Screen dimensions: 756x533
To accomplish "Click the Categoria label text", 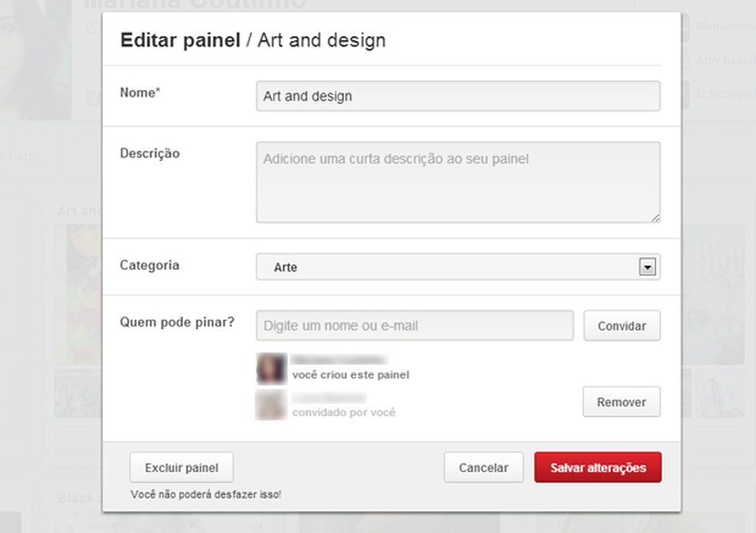I will pos(150,265).
